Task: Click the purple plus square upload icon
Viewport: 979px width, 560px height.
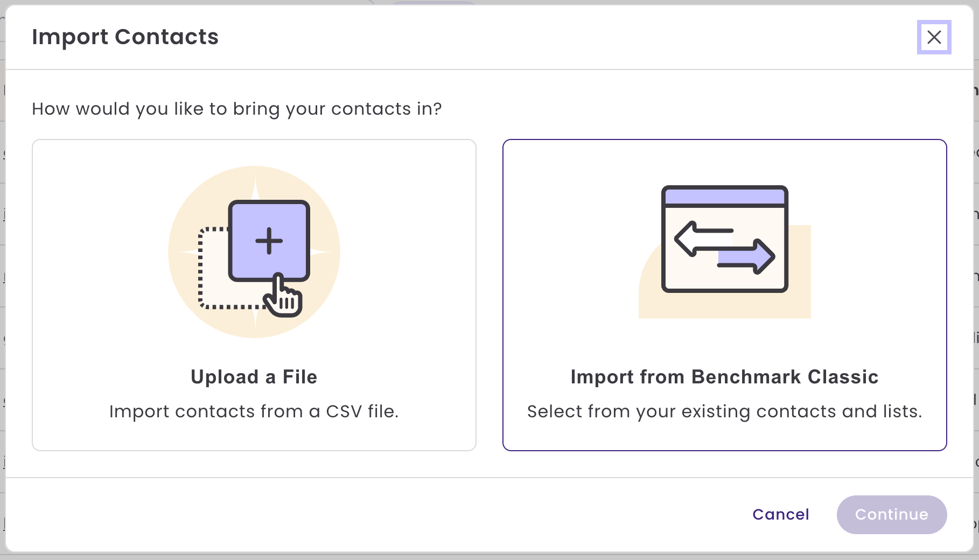Action: tap(269, 240)
